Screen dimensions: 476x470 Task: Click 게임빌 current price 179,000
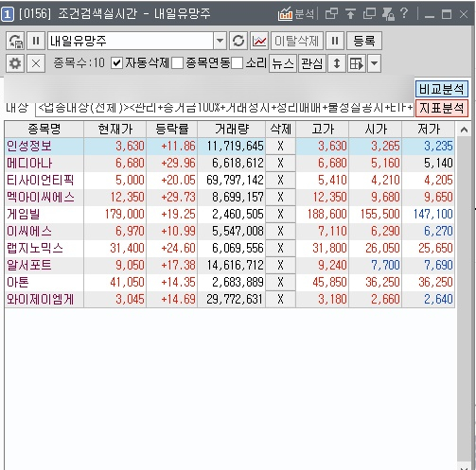[x=124, y=214]
